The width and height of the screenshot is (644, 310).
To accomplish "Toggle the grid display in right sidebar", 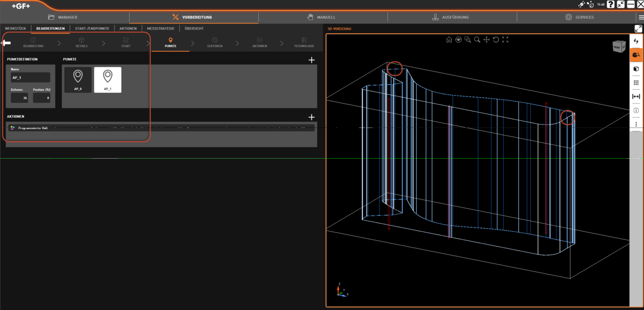I will click(x=636, y=83).
